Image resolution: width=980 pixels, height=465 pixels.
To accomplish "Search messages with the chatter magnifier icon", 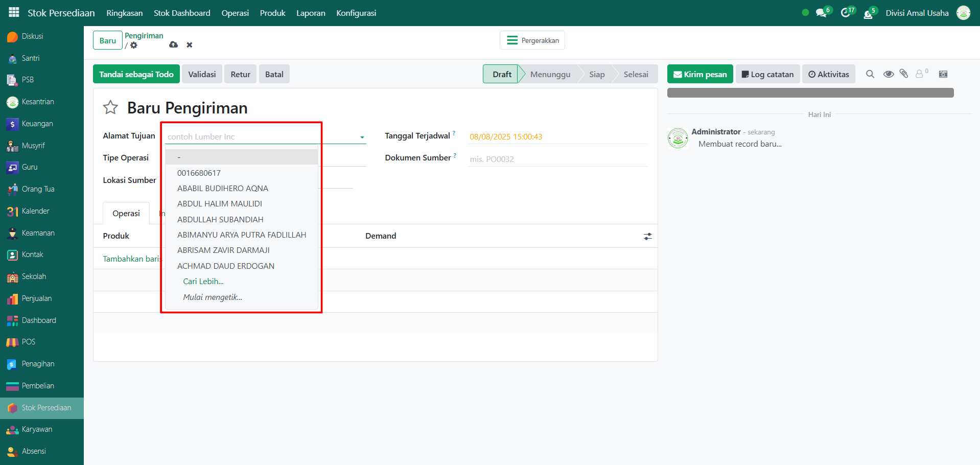I will click(x=870, y=74).
